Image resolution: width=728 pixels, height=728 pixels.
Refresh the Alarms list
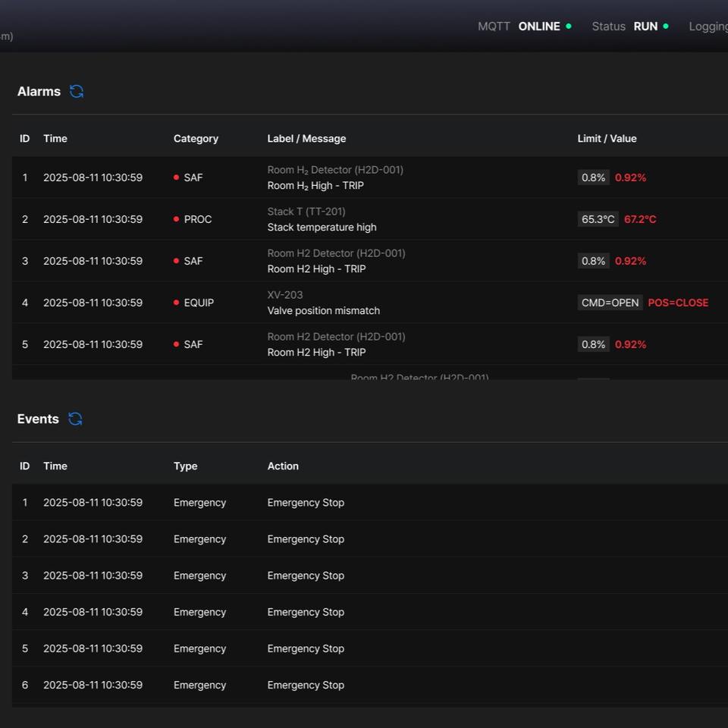point(77,92)
